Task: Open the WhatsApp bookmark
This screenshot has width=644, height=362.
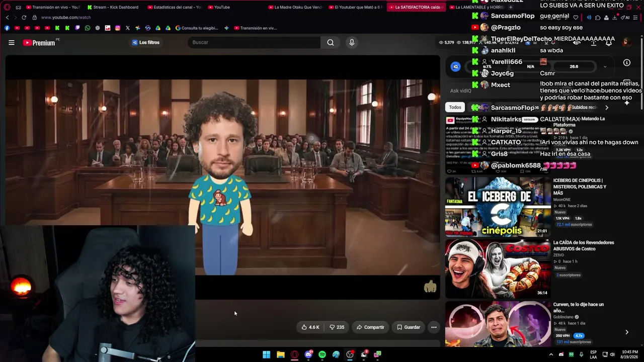Action: point(87,28)
